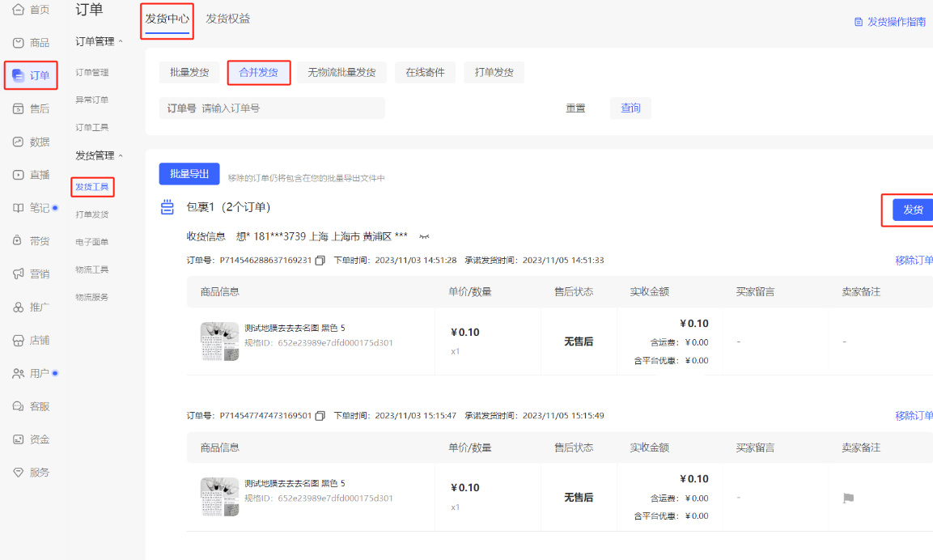
Task: Open 发货工具 submenu item
Action: click(91, 187)
